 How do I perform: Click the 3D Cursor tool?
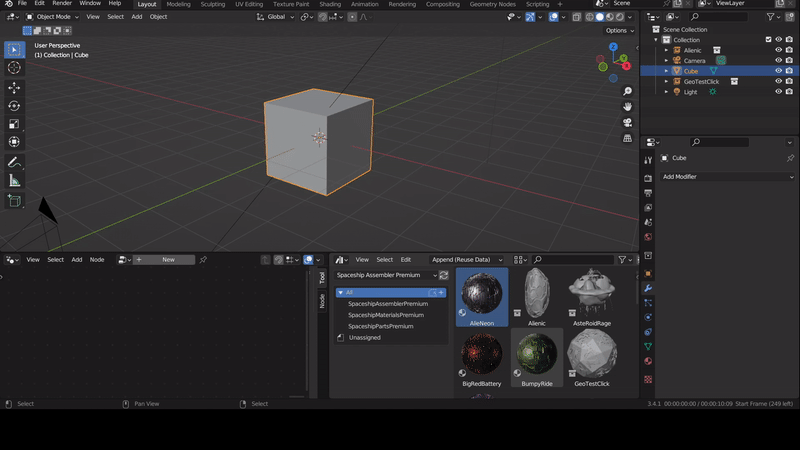[x=14, y=68]
